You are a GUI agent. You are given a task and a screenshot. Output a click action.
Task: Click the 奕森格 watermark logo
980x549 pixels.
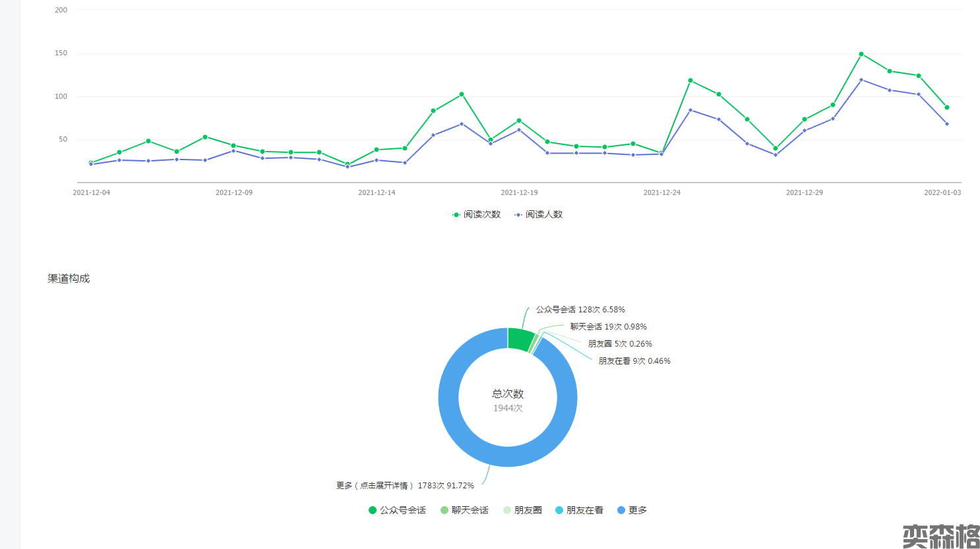[x=940, y=535]
